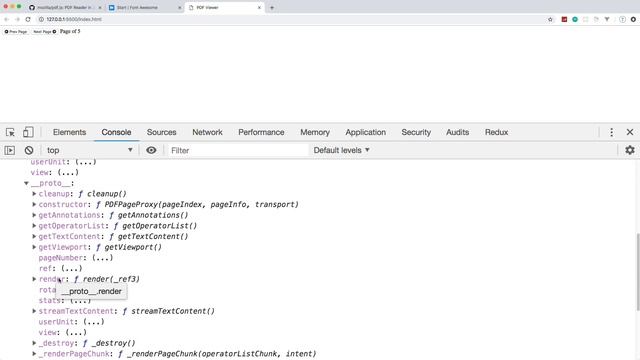This screenshot has height=360, width=640.
Task: Click the Next Page button
Action: 44,31
